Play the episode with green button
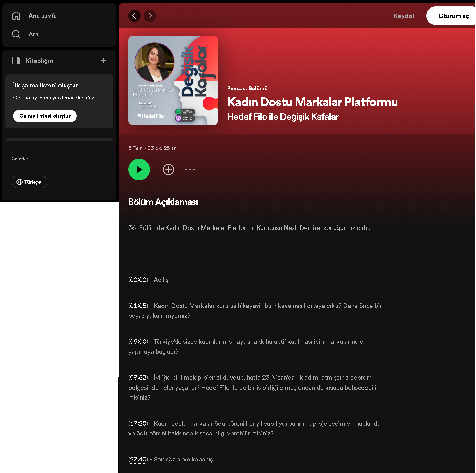 [x=139, y=170]
